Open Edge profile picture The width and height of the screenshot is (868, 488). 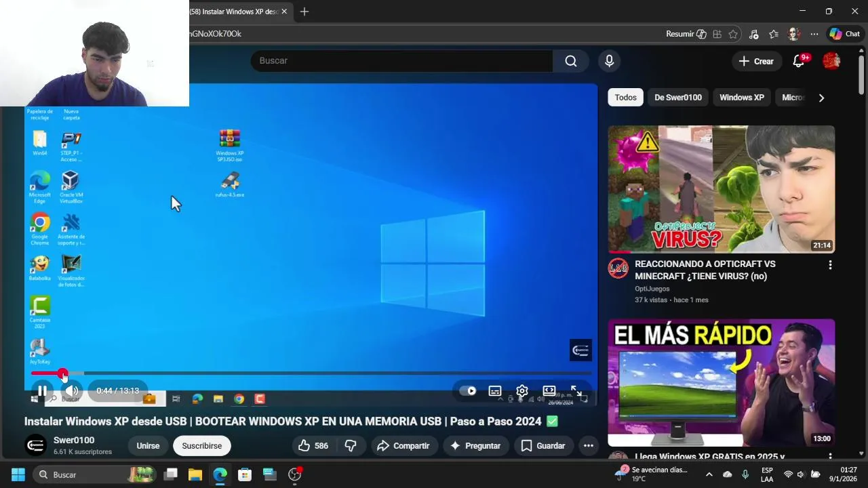[x=794, y=34]
